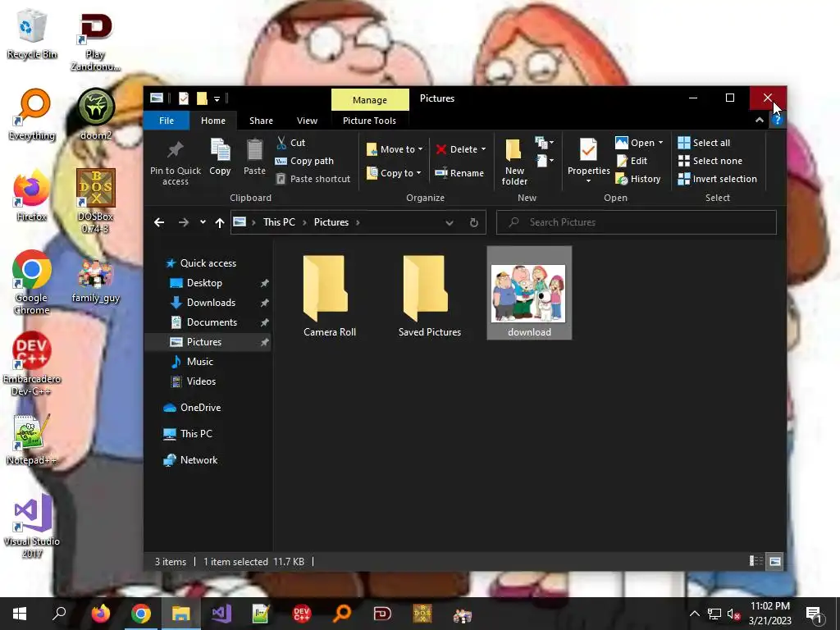Switch to the Home ribbon tab

(213, 121)
